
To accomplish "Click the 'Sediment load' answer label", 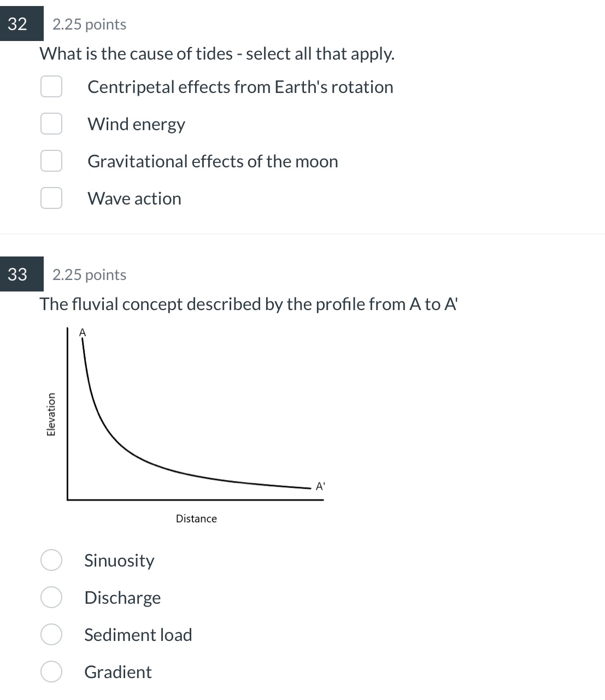I will (138, 635).
